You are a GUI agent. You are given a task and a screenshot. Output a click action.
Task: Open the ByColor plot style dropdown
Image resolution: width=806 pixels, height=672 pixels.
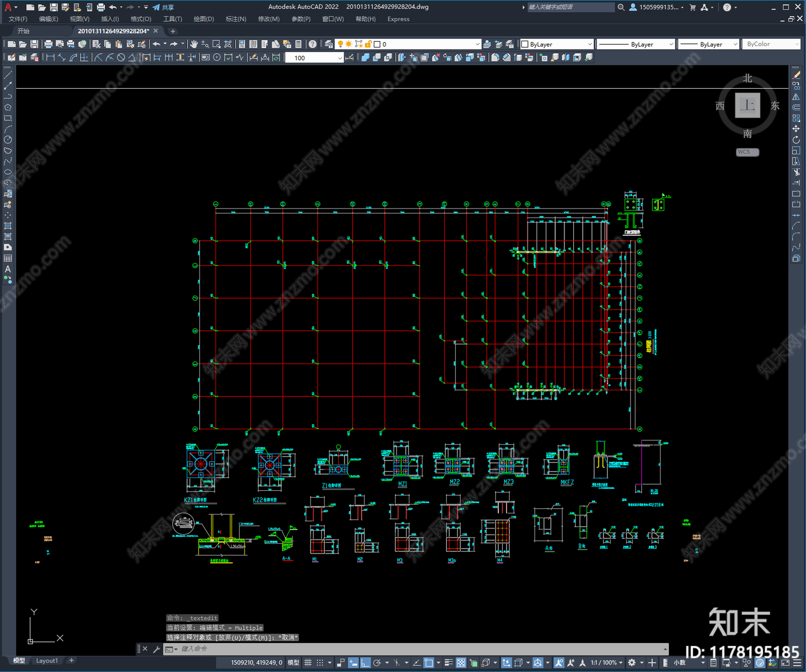[x=771, y=44]
